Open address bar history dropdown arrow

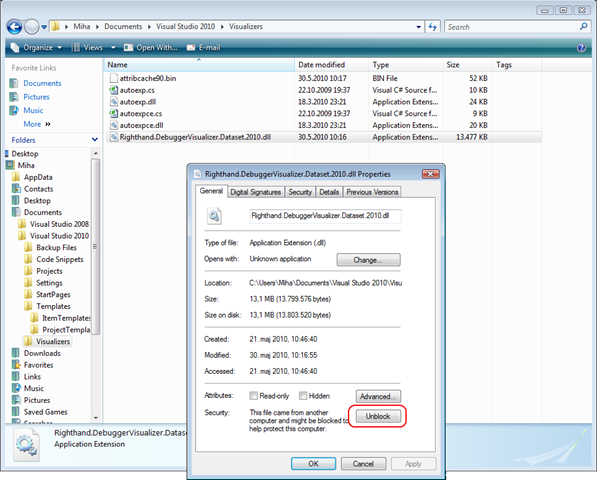coord(418,27)
